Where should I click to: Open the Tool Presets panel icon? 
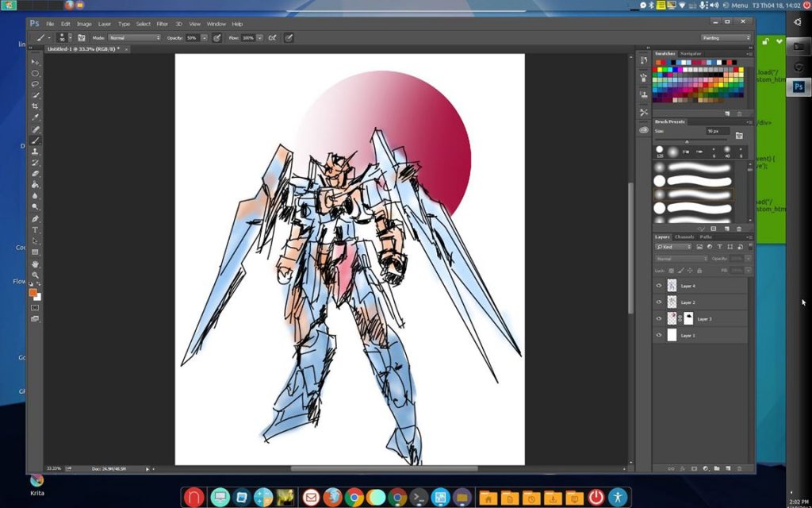pyautogui.click(x=644, y=112)
